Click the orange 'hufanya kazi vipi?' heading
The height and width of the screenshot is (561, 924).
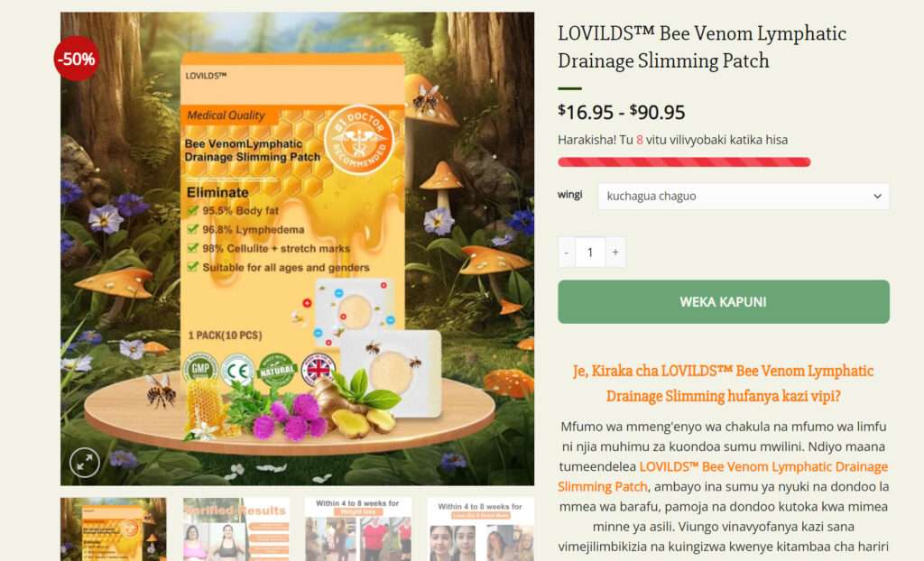tap(723, 383)
